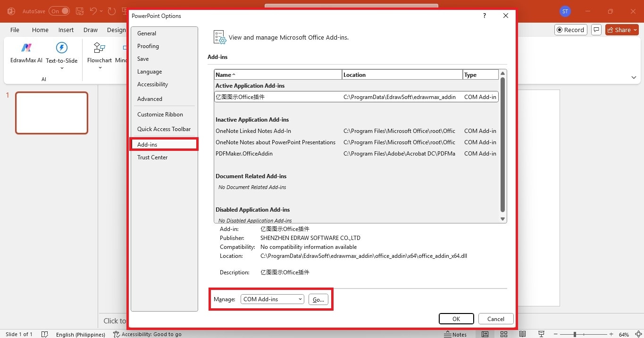This screenshot has height=338, width=644.
Task: Open the Flowchart tool in the ribbon
Action: (100, 53)
